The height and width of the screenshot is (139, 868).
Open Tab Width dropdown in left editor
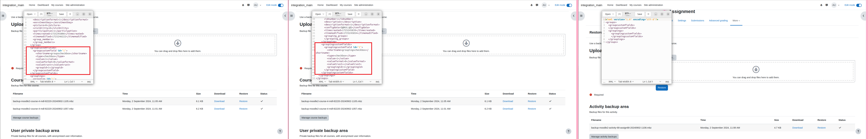click(48, 82)
